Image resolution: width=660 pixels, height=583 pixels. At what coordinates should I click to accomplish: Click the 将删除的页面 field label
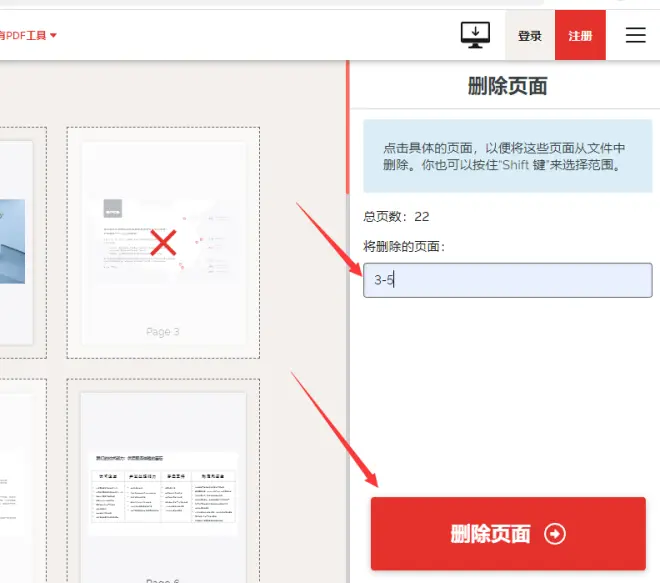404,247
